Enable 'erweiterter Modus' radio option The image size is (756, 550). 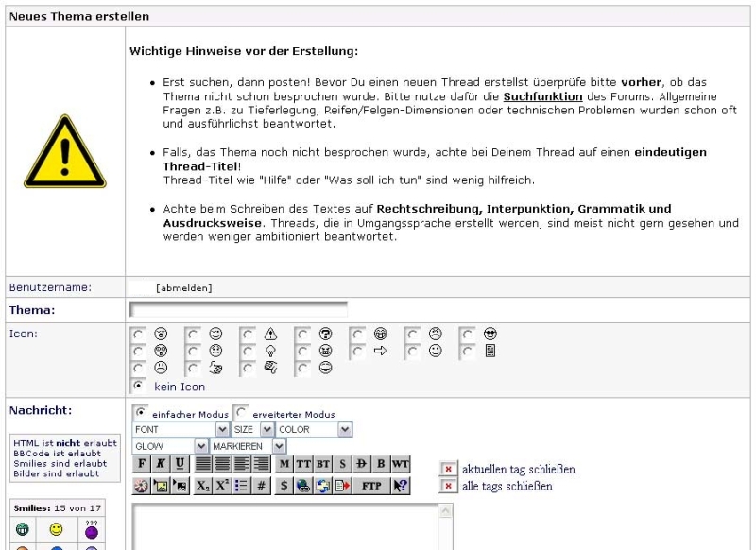(x=240, y=413)
